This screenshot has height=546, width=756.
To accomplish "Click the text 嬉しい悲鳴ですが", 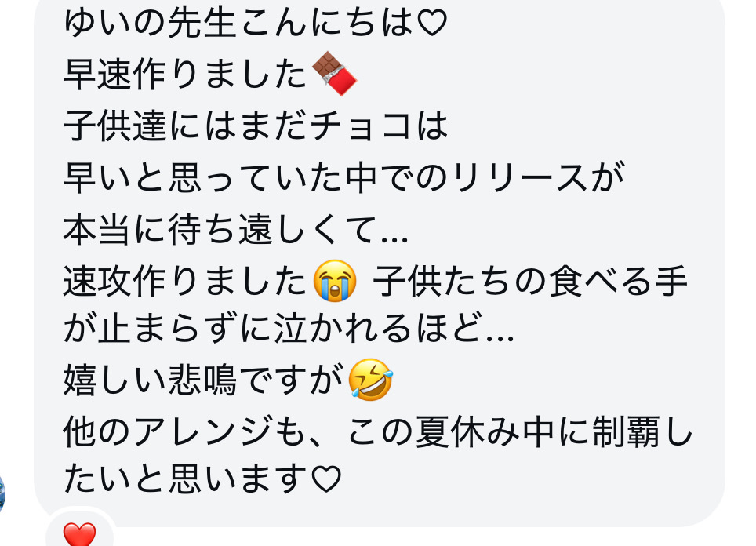I will [x=203, y=380].
